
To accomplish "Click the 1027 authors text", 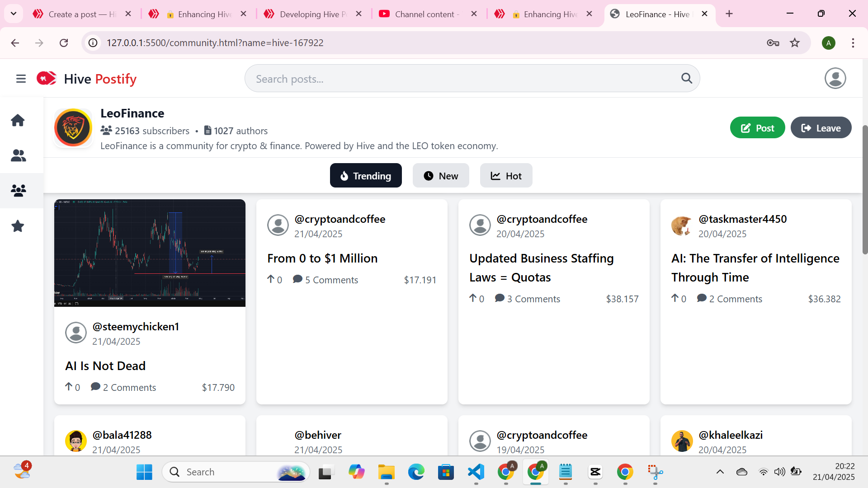I will [x=241, y=131].
